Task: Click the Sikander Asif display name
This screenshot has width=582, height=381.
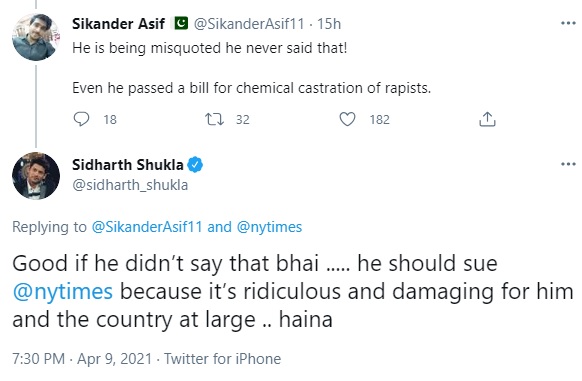Action: 118,24
